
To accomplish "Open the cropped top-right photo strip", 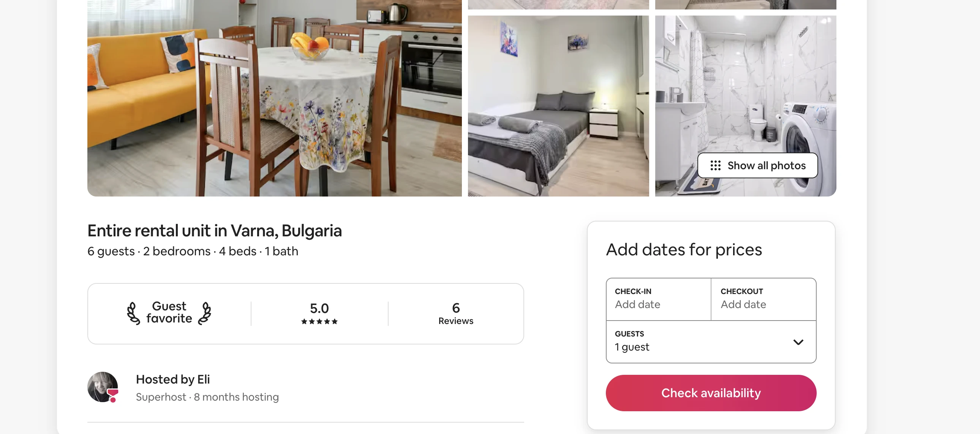I will [745, 5].
